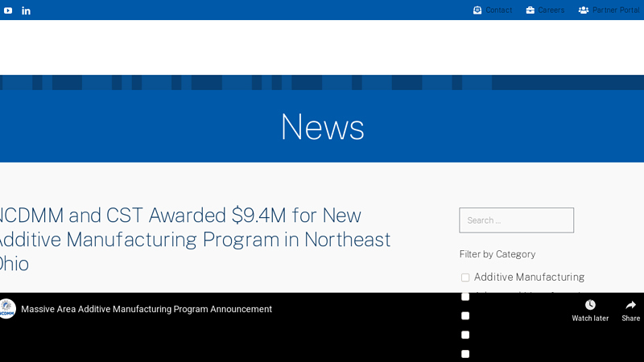Click the Watch later clock icon
Image resolution: width=644 pixels, height=362 pixels.
coord(590,305)
